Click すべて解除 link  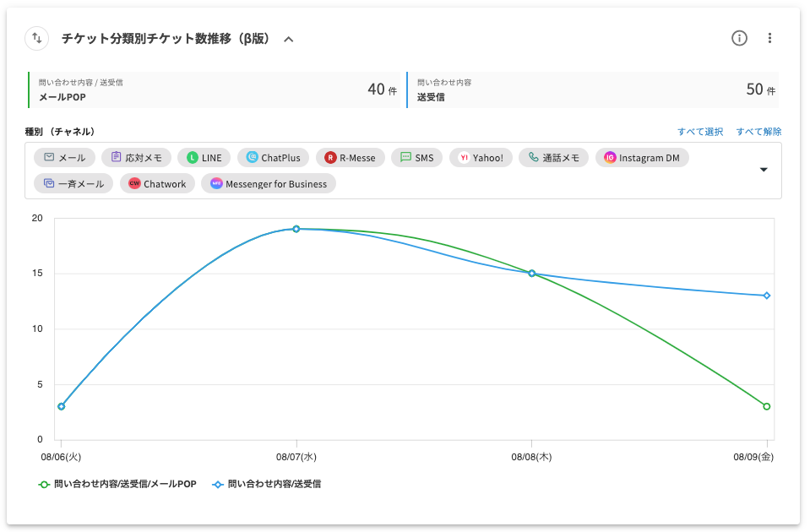(x=758, y=132)
